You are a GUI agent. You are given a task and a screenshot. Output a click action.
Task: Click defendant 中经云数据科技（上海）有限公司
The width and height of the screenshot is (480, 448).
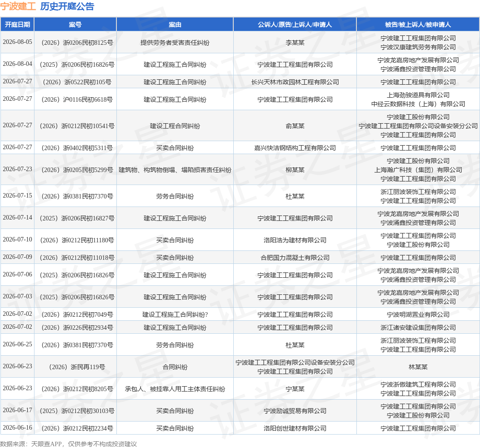coord(418,104)
